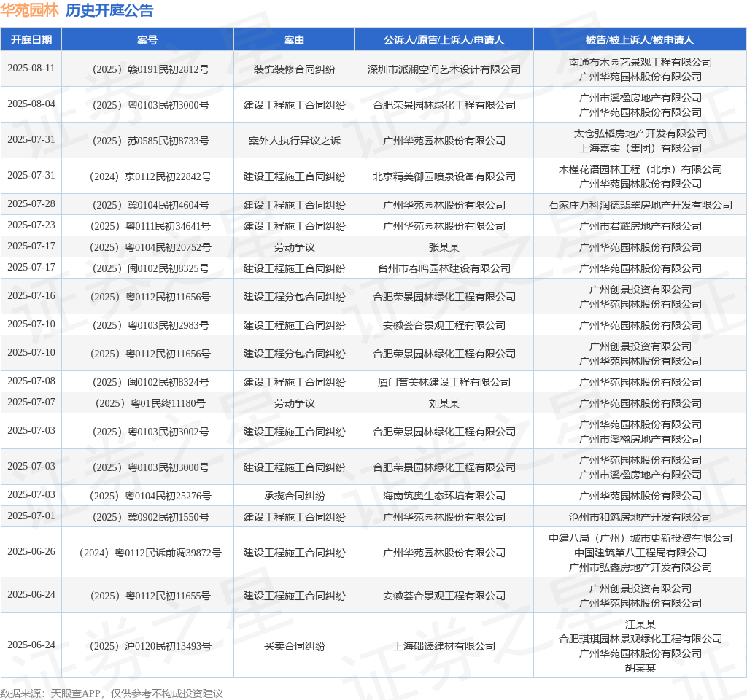Click 承揽合同纠纷 cause cell
Image resolution: width=747 pixels, height=700 pixels.
pos(295,496)
